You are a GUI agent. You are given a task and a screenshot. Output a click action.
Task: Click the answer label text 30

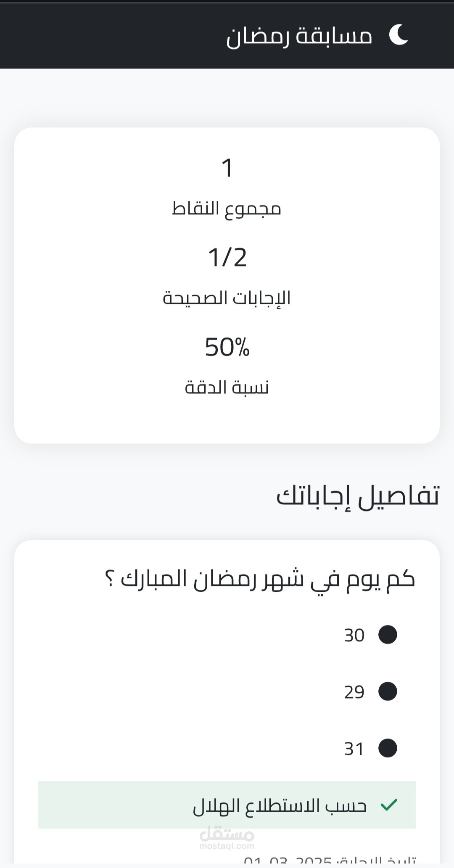click(x=354, y=635)
